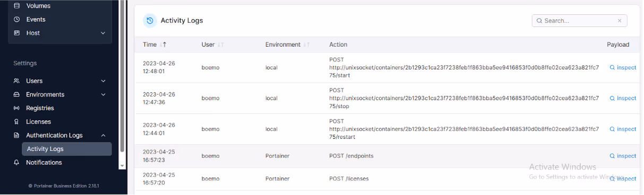Click the Licenses document icon

point(16,122)
